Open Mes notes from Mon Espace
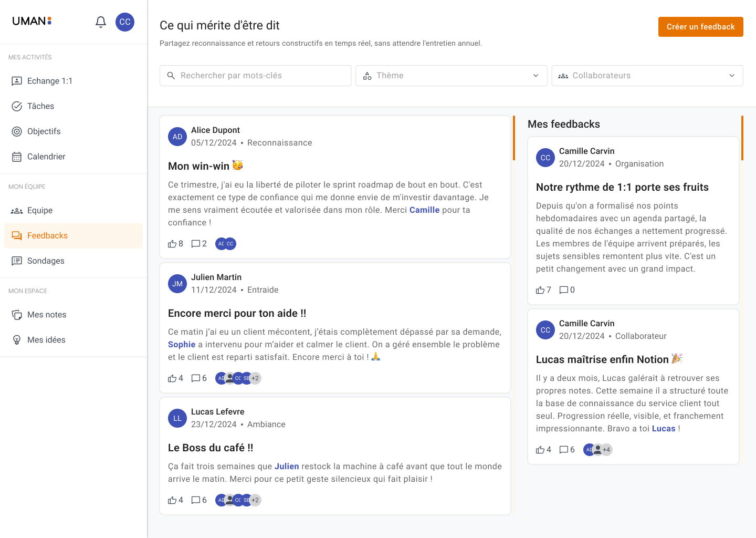Screen dimensions: 756x538 [47, 315]
